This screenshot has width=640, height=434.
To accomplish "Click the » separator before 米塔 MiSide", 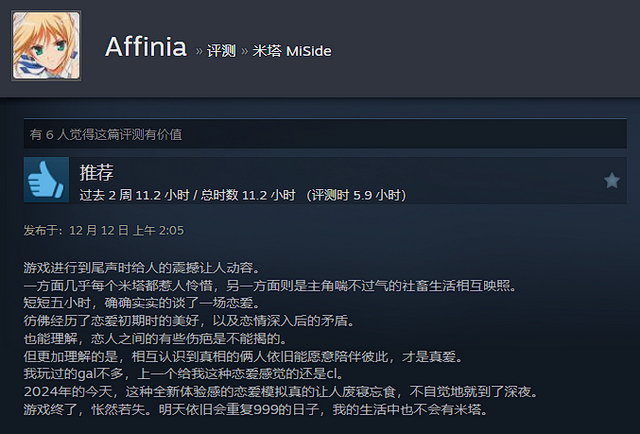I will [x=244, y=51].
